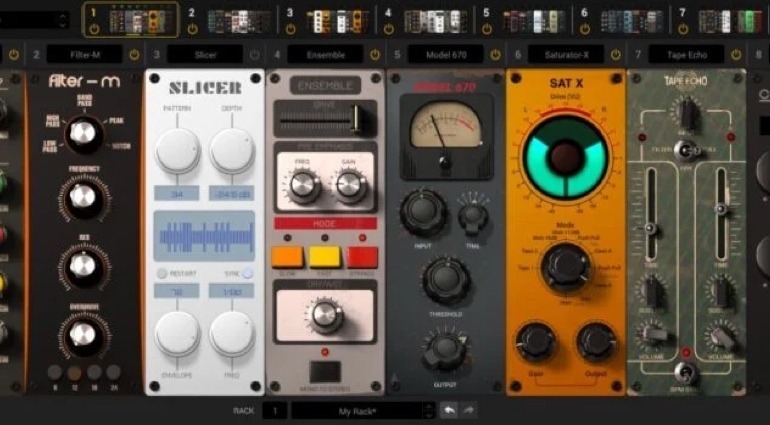Toggle power for rack 1 at top
This screenshot has height=425, width=770.
[x=95, y=29]
